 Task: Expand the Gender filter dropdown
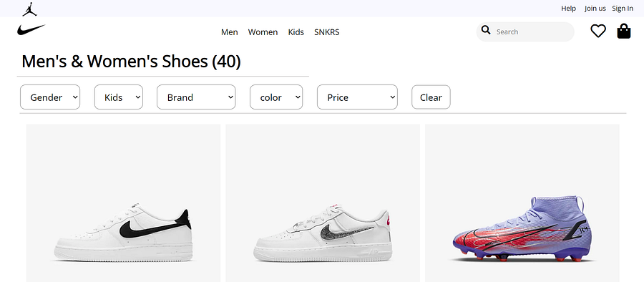pyautogui.click(x=50, y=97)
